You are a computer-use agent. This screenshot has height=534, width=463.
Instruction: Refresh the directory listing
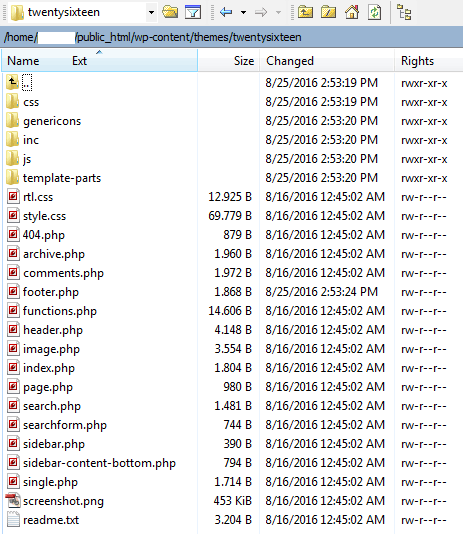(x=374, y=12)
